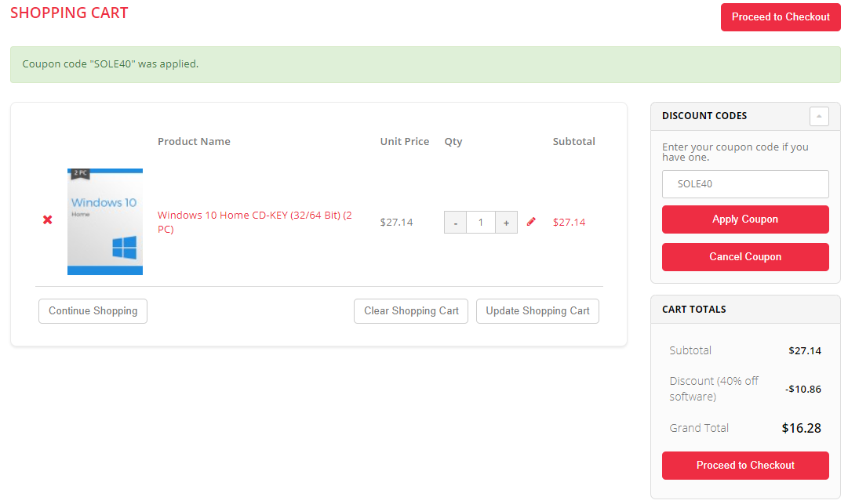Decrease quantity with the minus button
This screenshot has width=848, height=504.
[455, 223]
